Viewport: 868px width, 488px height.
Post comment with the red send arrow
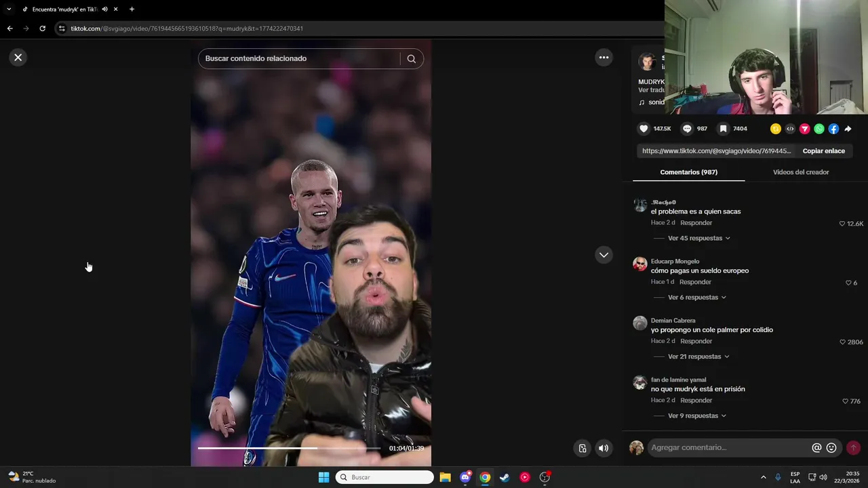tap(853, 448)
